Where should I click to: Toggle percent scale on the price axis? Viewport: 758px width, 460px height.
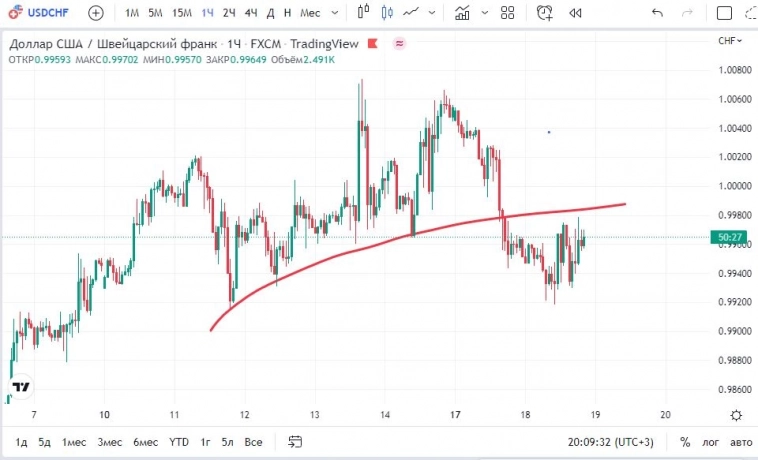point(685,442)
